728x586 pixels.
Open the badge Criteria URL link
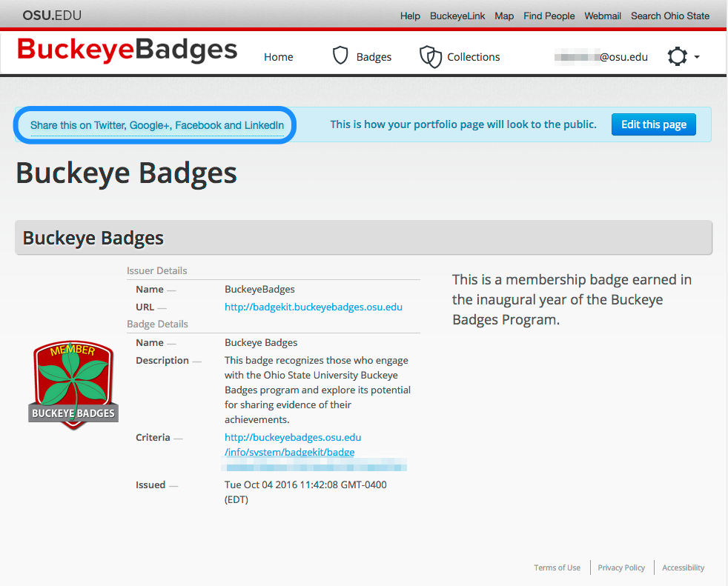click(293, 445)
